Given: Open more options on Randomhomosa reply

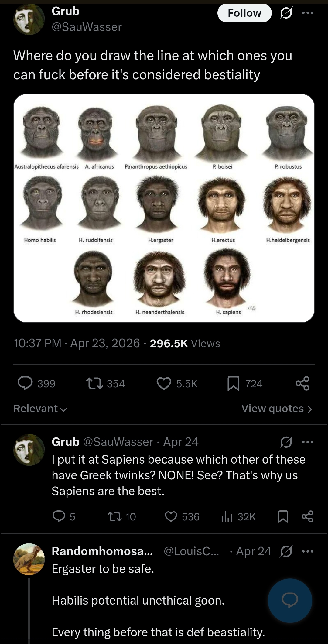Looking at the screenshot, I should 307,551.
